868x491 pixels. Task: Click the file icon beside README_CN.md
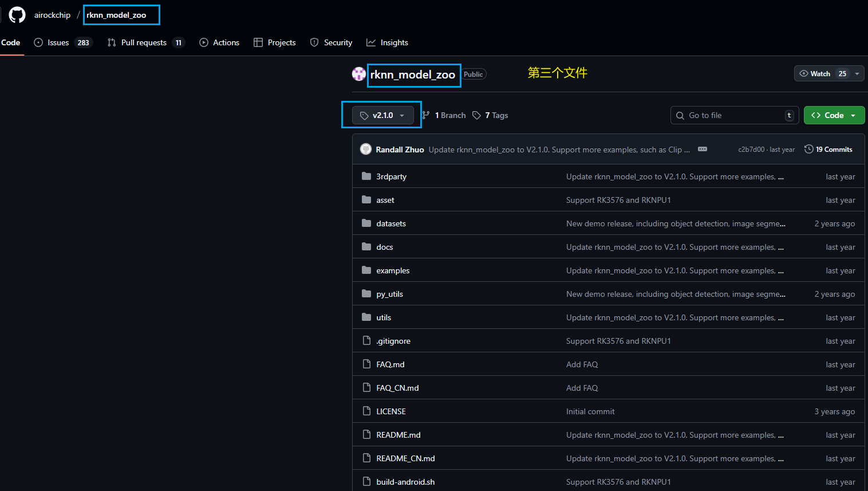(x=366, y=458)
